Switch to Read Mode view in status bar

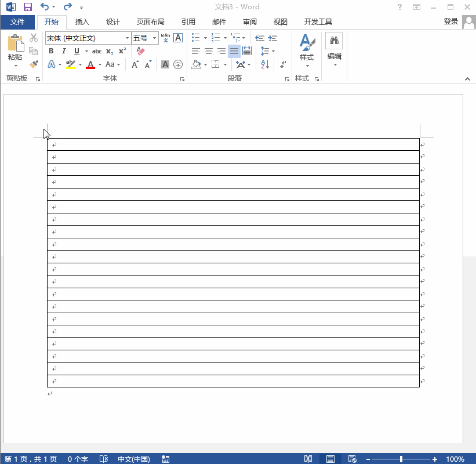(x=308, y=459)
